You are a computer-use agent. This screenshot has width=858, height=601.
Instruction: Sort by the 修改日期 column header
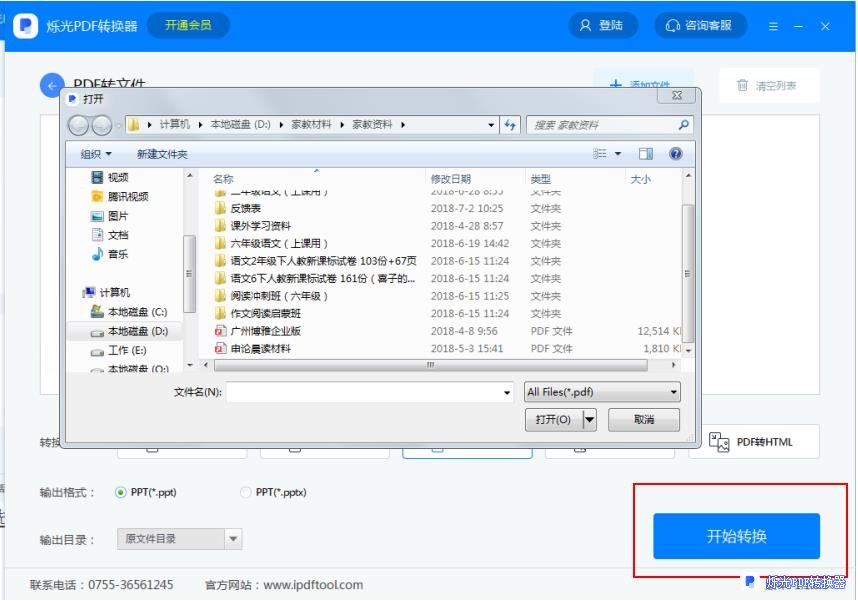point(450,179)
